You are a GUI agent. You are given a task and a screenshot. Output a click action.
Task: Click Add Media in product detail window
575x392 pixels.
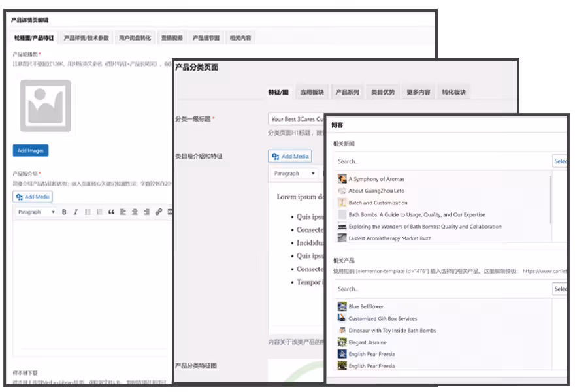pos(33,197)
